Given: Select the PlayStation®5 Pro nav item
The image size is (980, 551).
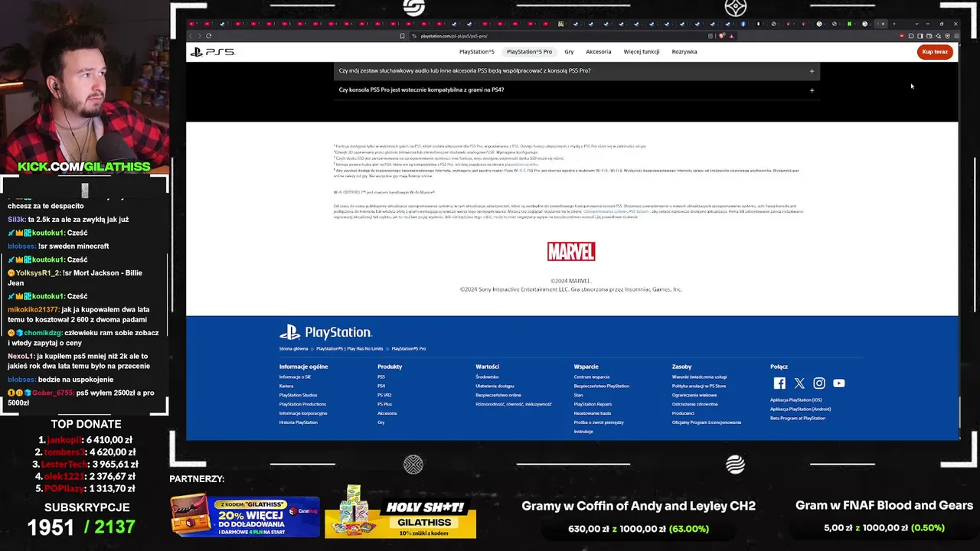Looking at the screenshot, I should pos(529,52).
